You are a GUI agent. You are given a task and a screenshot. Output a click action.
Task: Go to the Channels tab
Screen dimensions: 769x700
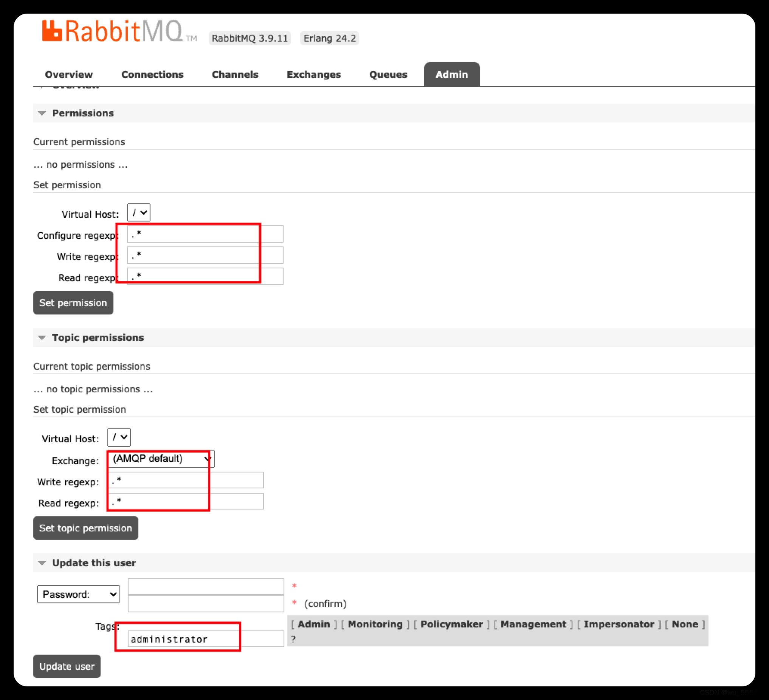pos(235,74)
